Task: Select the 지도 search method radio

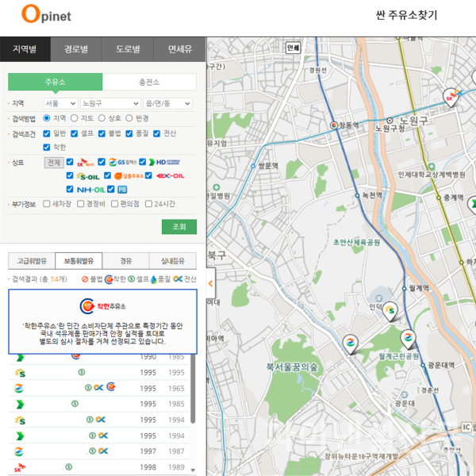Action: click(x=74, y=117)
